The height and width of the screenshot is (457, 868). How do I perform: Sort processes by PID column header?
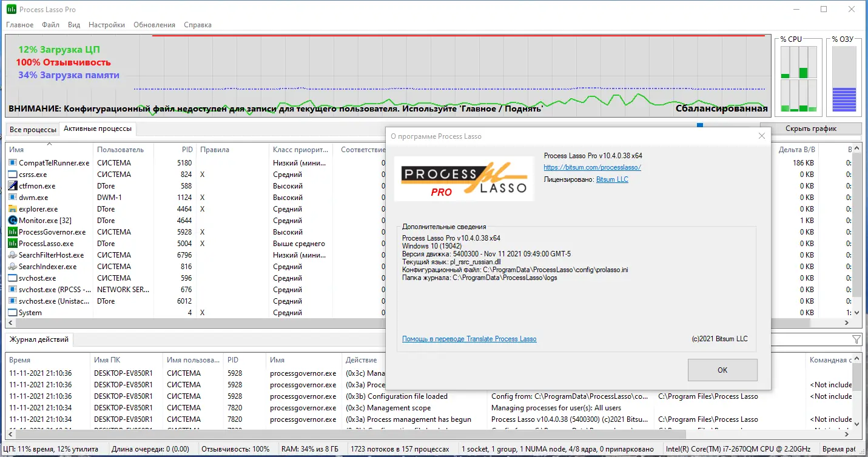pos(174,149)
